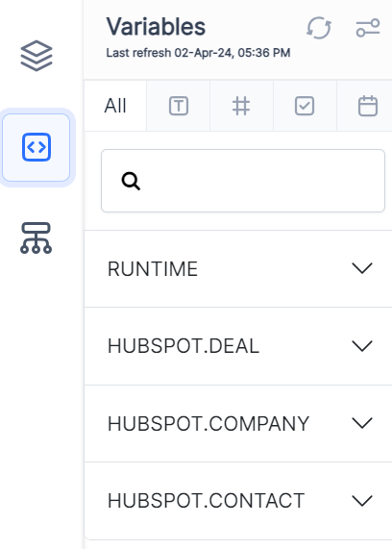Viewport: 392px width, 549px height.
Task: Expand the HUBSPOT.DEAL chevron arrow
Action: tap(362, 346)
